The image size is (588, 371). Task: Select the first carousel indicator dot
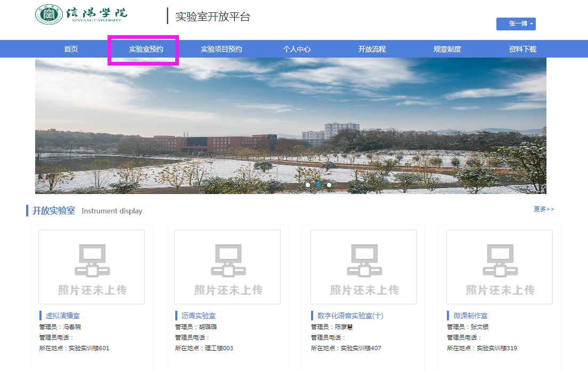coord(308,185)
